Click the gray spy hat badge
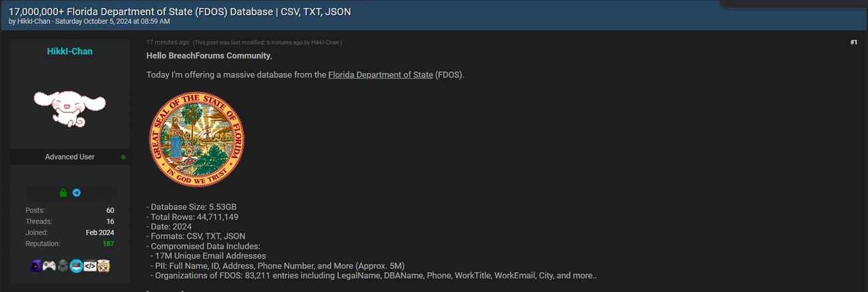The image size is (868, 292). tap(63, 266)
